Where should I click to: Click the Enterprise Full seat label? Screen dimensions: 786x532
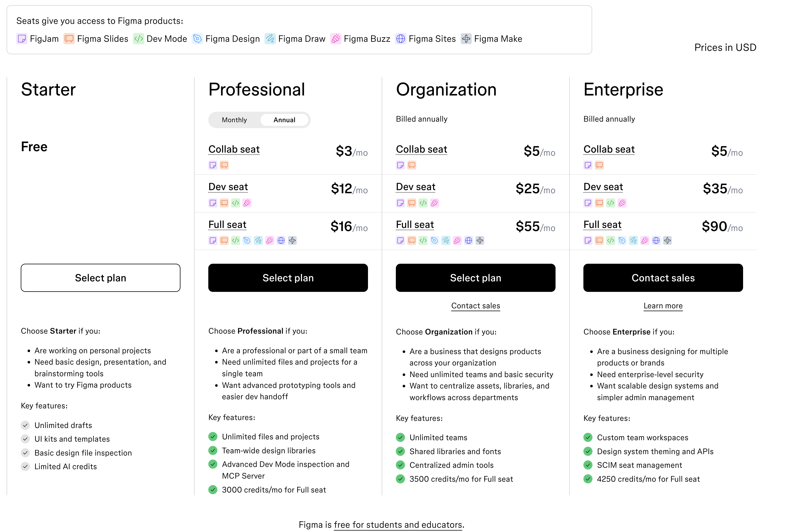[x=602, y=225]
